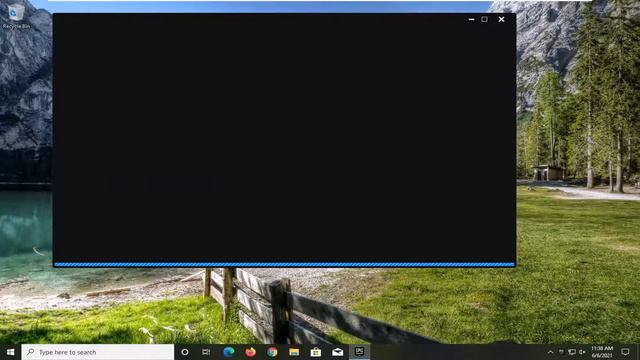
Task: Minimize the dark launcher window
Action: click(471, 19)
